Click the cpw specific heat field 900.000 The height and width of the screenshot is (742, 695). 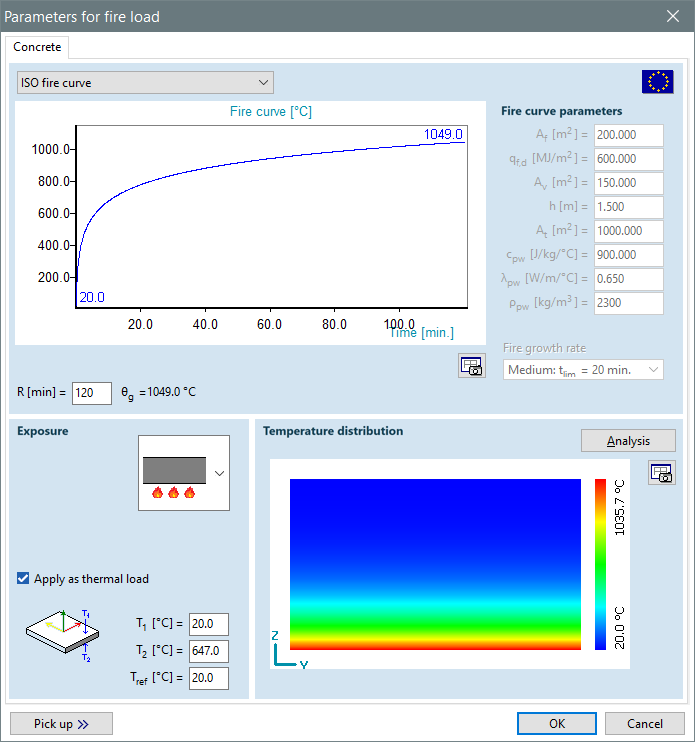coord(629,255)
